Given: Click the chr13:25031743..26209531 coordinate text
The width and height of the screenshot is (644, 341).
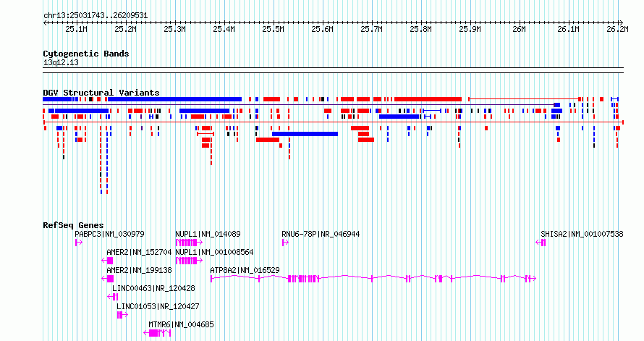Looking at the screenshot, I should coord(96,16).
